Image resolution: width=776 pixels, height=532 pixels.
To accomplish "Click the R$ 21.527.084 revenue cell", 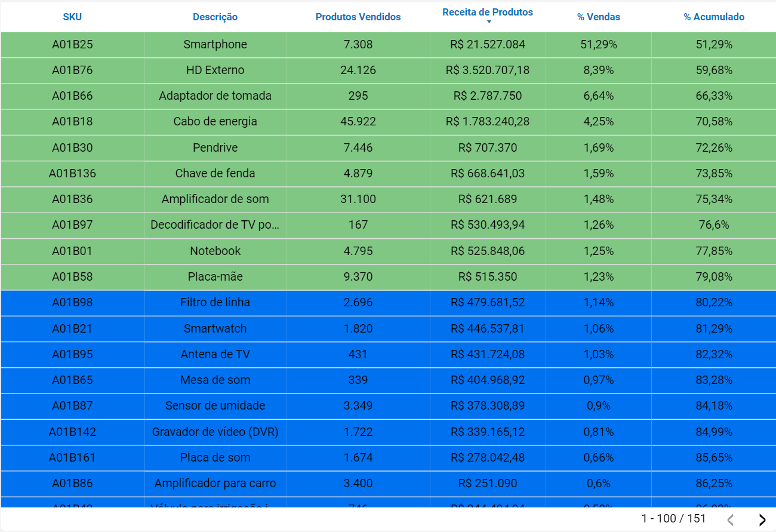I will [x=488, y=45].
